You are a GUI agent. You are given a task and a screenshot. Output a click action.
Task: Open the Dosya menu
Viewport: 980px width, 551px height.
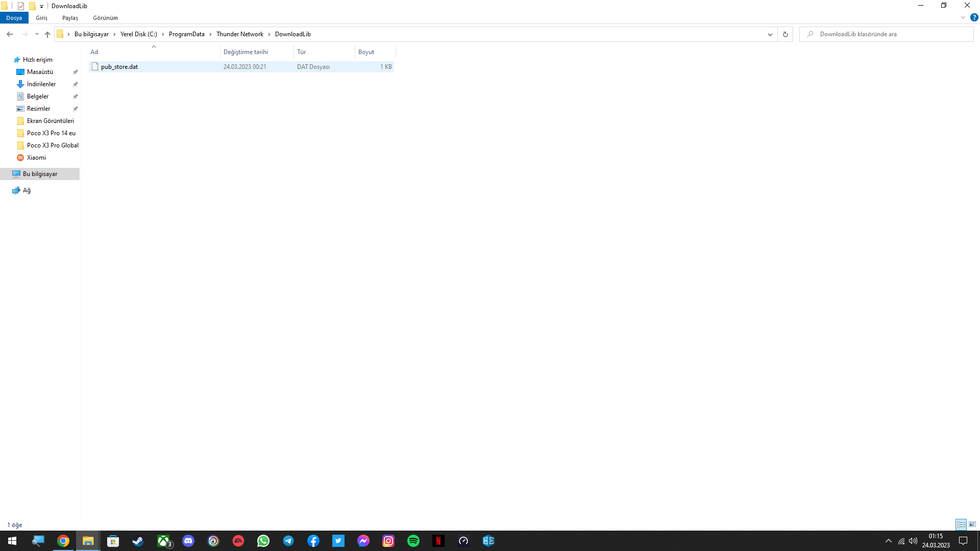pos(14,18)
